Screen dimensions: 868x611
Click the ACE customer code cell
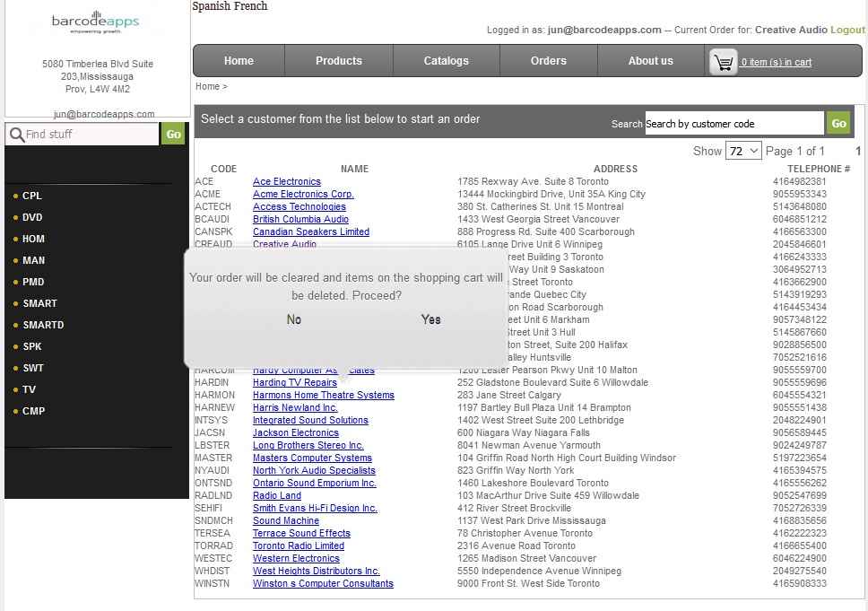pos(204,182)
